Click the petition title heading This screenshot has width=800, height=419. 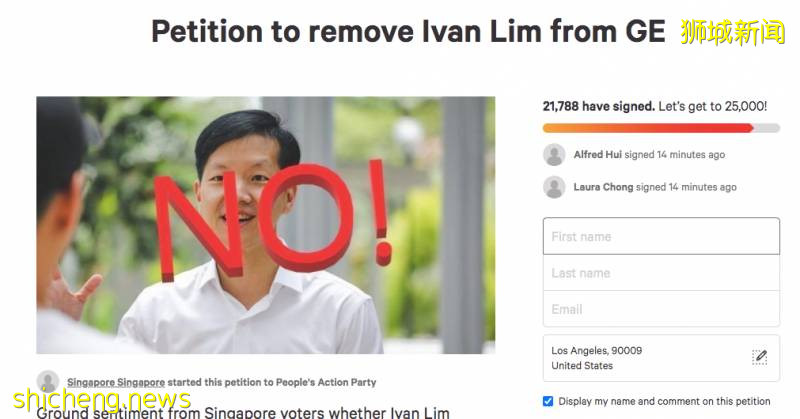point(409,32)
